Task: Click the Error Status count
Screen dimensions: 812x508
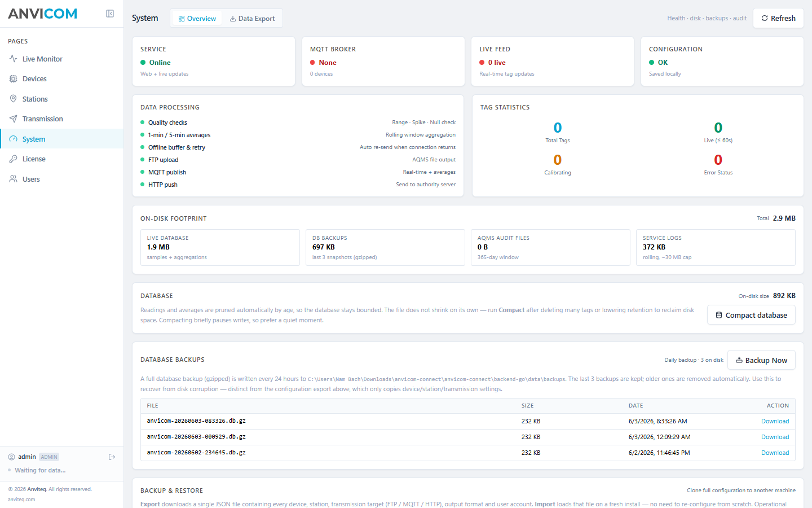Action: (718, 160)
